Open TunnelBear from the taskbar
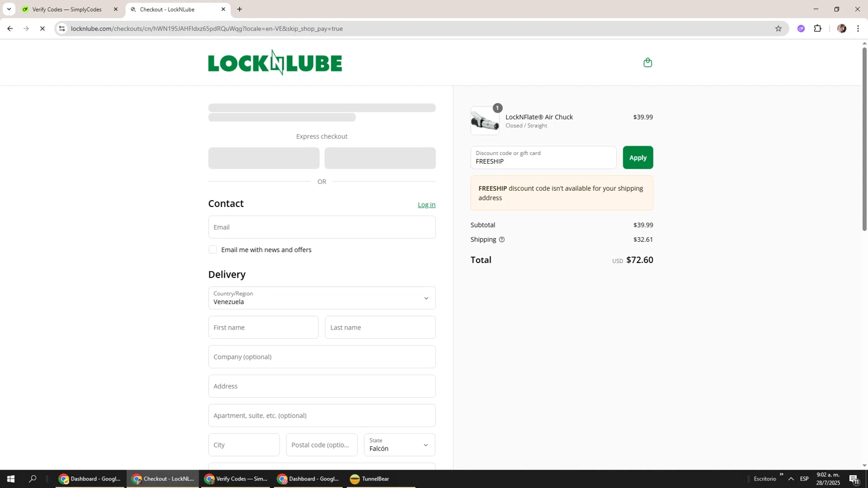 (381, 479)
